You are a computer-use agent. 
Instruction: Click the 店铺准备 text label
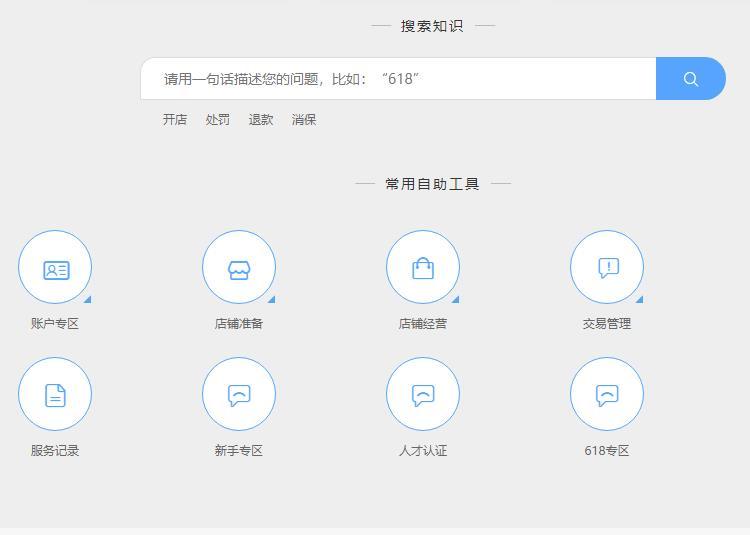[239, 324]
